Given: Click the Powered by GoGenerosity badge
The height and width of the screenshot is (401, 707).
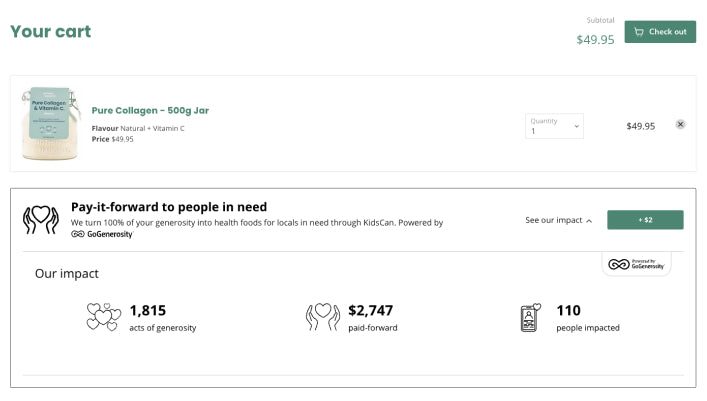Looking at the screenshot, I should click(636, 264).
